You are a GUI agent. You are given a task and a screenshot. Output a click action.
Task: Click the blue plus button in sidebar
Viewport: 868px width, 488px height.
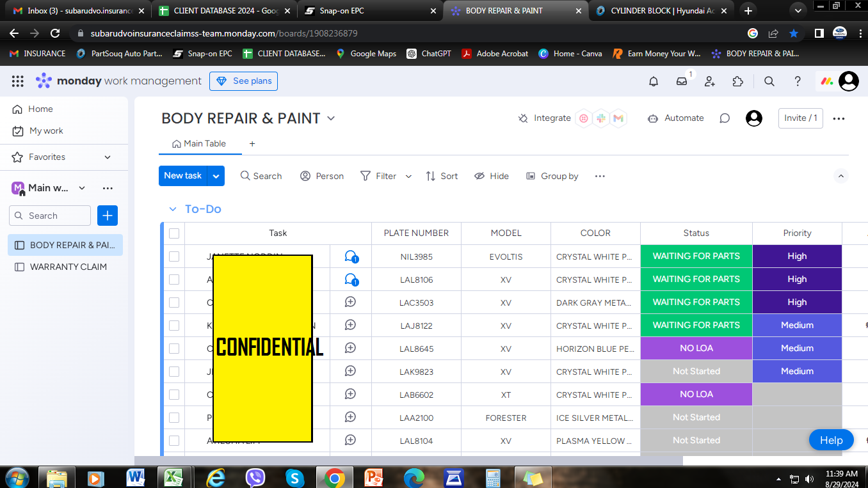[x=108, y=216]
